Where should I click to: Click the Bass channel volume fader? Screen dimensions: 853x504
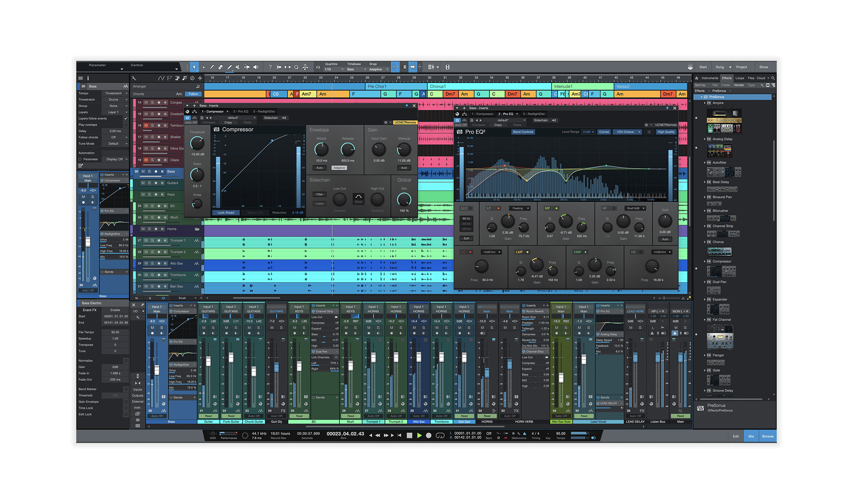click(x=157, y=369)
